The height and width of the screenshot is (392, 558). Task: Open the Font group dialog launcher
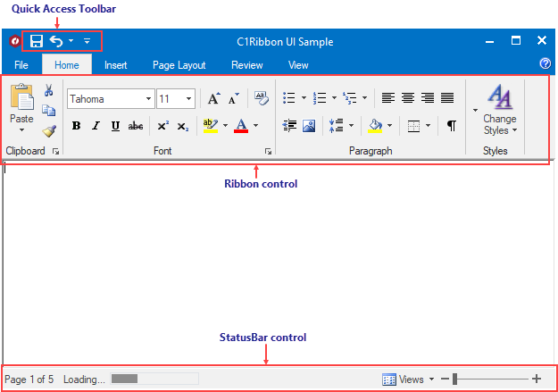[269, 152]
